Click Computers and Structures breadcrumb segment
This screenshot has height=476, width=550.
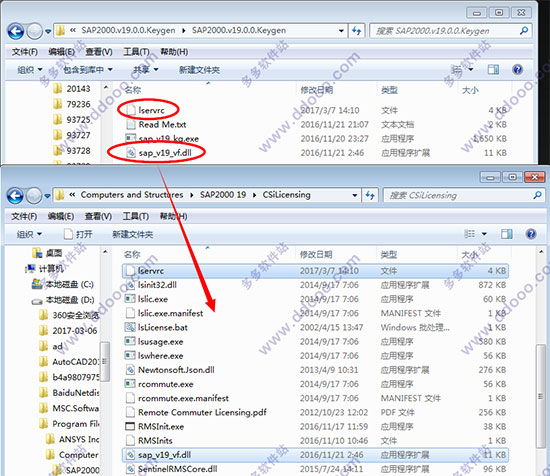(x=132, y=195)
